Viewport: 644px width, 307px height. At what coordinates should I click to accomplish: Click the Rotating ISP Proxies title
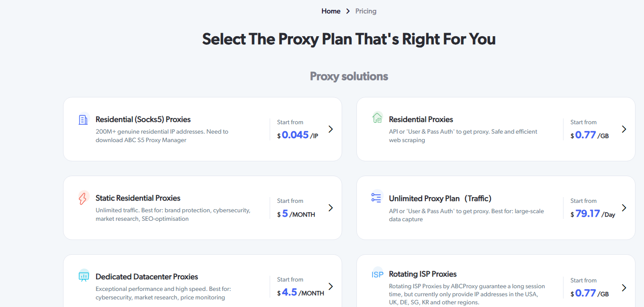click(423, 274)
